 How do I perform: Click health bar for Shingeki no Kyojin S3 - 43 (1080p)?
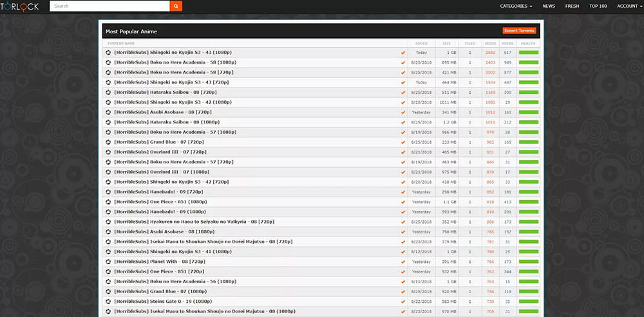click(528, 53)
